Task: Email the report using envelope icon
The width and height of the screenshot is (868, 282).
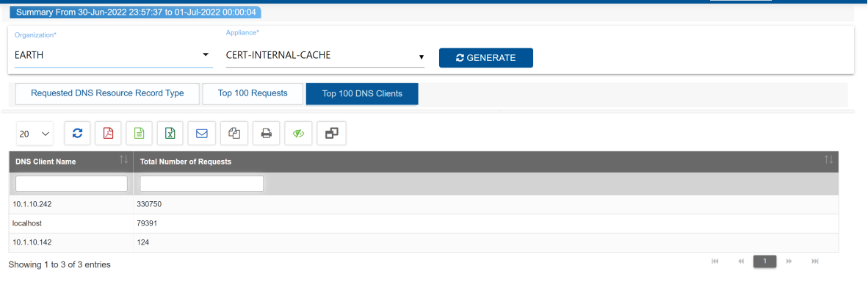Action: pyautogui.click(x=202, y=134)
